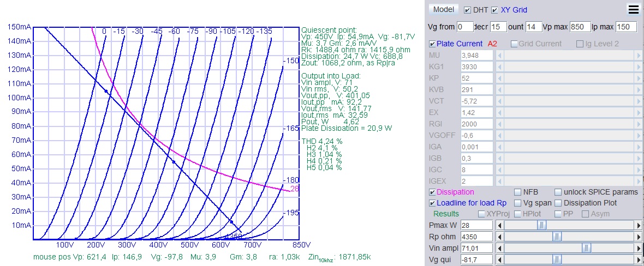Click the Vin ampl slider right arrow
This screenshot has width=644, height=266.
tap(639, 248)
